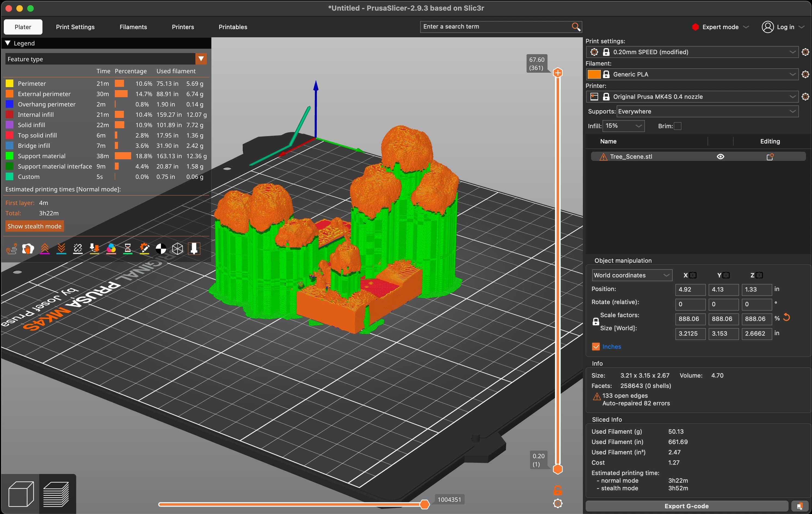Image resolution: width=812 pixels, height=514 pixels.
Task: Click the horizontal moves slider handle
Action: coord(424,504)
